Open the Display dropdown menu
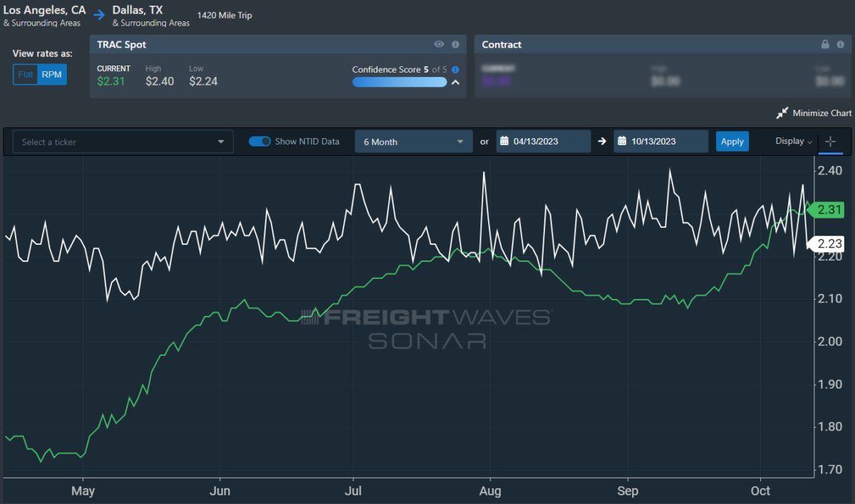 794,141
